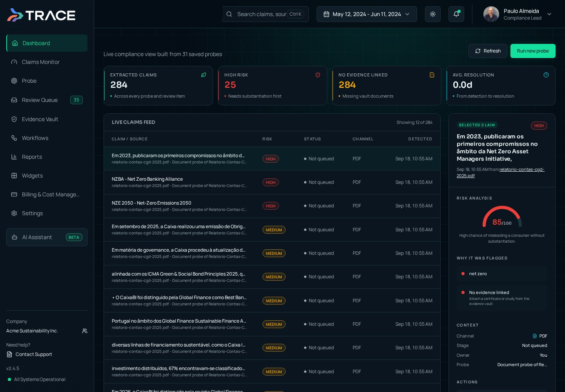Click the 85/100 risk gauge
Screen dimensions: 565x392
pos(502,217)
